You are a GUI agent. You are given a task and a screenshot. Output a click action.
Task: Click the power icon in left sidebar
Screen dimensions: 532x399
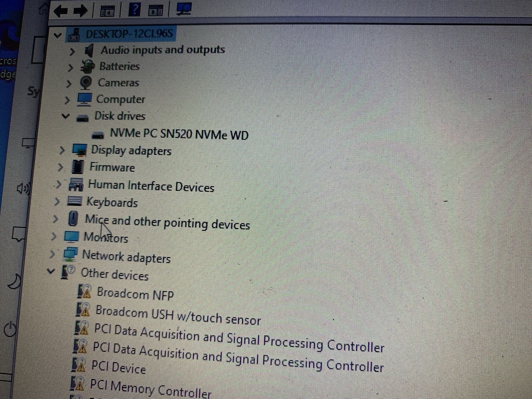click(x=10, y=329)
